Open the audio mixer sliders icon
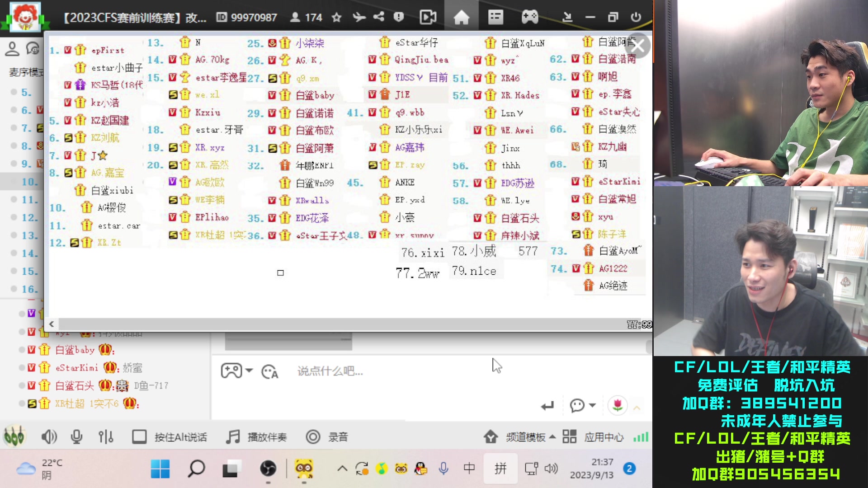The image size is (868, 488). pyautogui.click(x=105, y=436)
